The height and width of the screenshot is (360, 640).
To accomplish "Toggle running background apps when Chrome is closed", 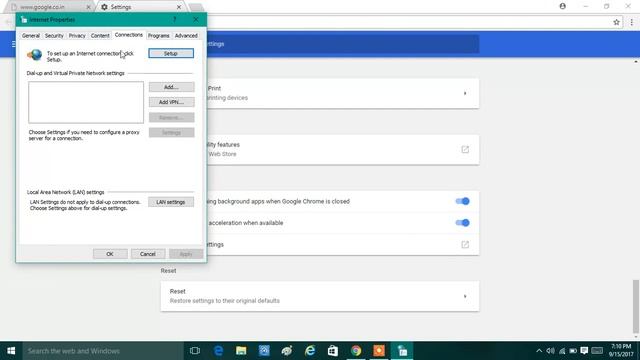I will tap(462, 201).
